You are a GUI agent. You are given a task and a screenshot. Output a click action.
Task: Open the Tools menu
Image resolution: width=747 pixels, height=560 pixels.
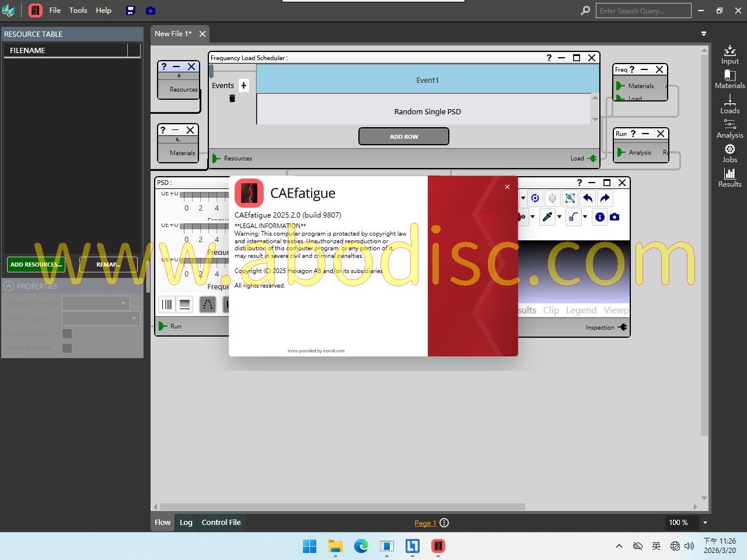[78, 10]
